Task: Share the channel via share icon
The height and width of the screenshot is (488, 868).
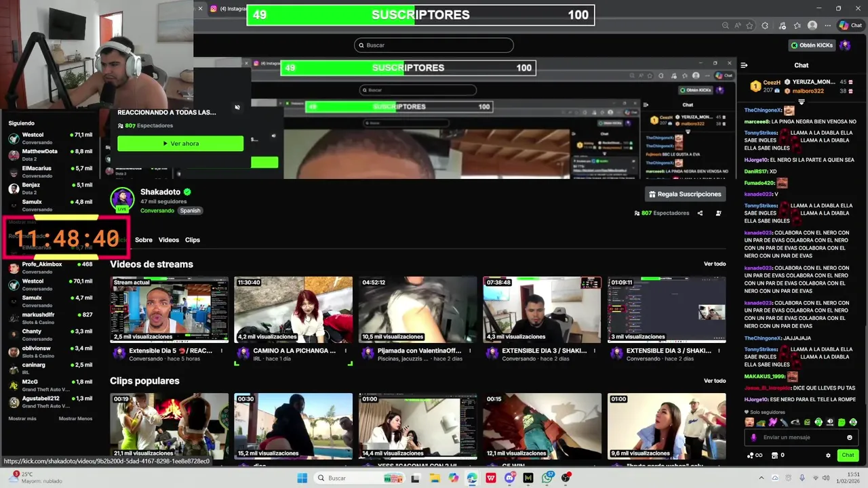Action: [700, 213]
